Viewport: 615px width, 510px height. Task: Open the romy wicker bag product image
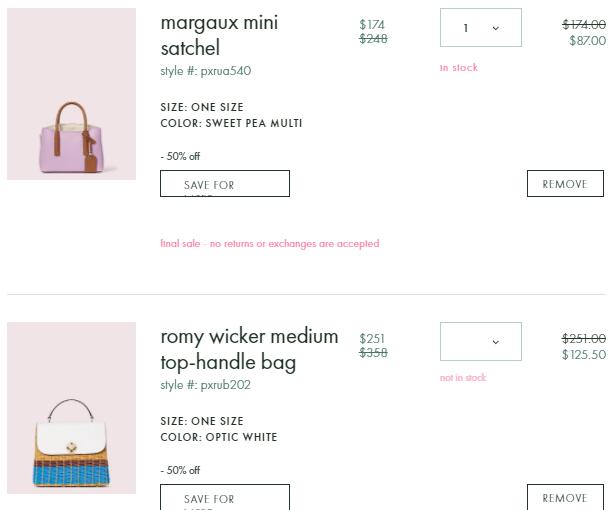click(x=71, y=408)
